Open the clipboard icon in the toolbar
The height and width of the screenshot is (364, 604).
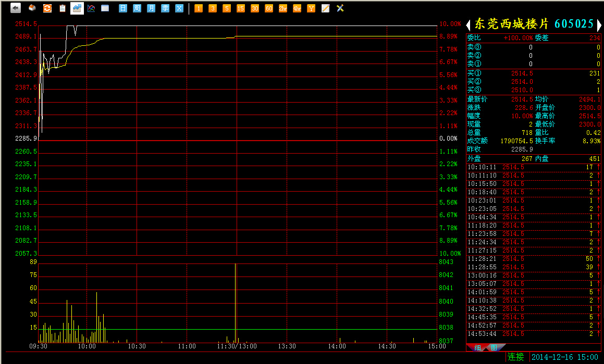coord(62,8)
